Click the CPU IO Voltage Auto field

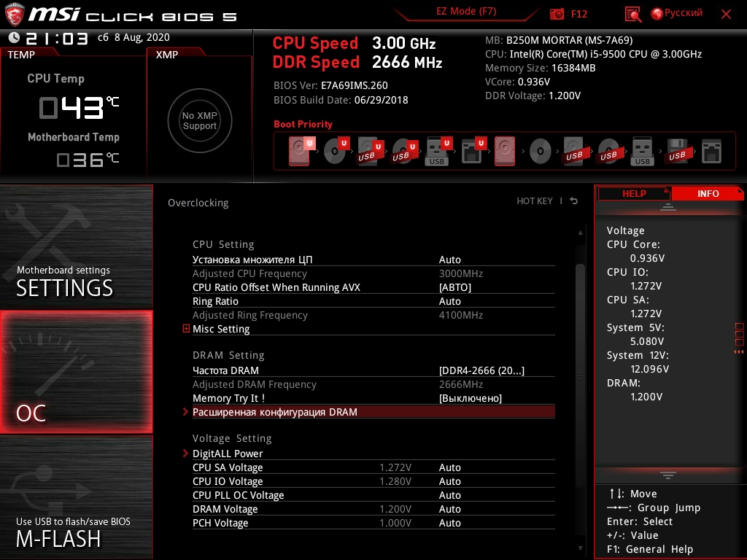point(449,481)
